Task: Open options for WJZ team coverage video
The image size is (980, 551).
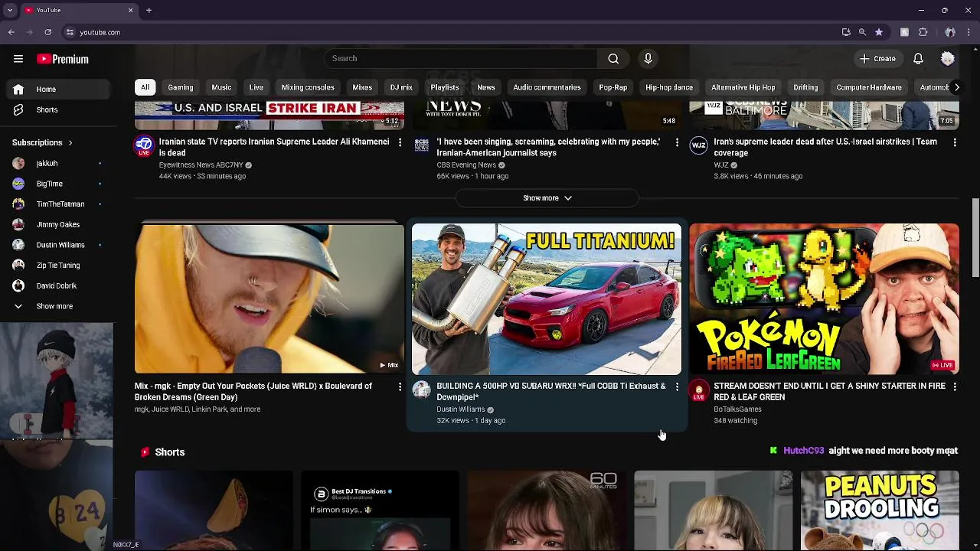Action: pyautogui.click(x=954, y=142)
